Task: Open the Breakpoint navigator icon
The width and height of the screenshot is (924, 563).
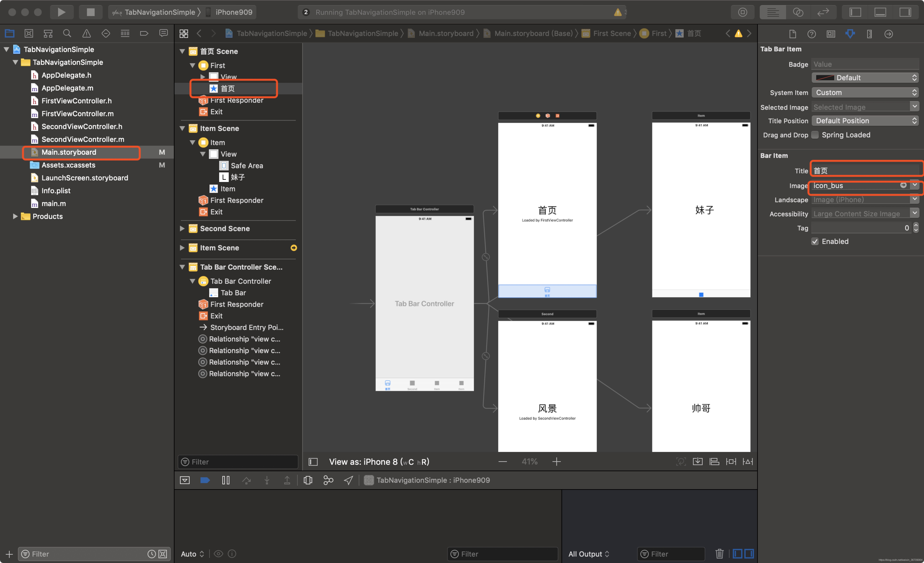Action: (144, 33)
